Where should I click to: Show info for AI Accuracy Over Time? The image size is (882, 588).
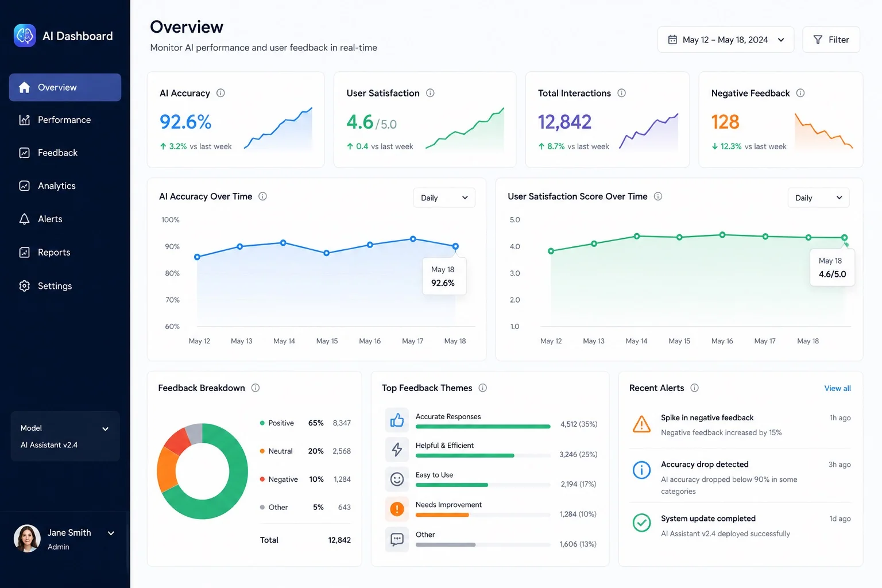262,196
